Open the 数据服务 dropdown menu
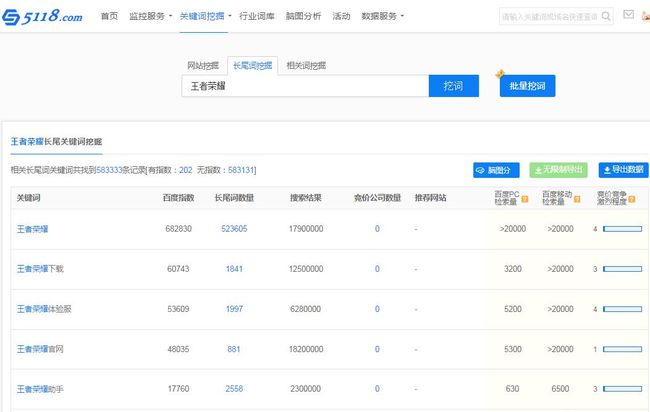 (x=382, y=16)
